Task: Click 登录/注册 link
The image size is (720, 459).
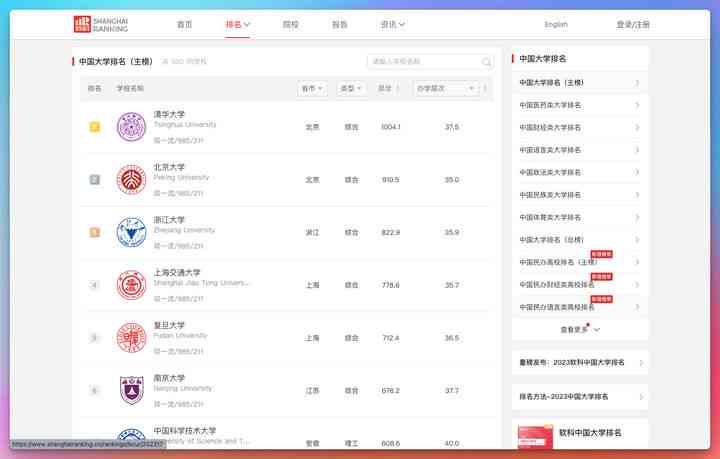Action: [x=633, y=24]
